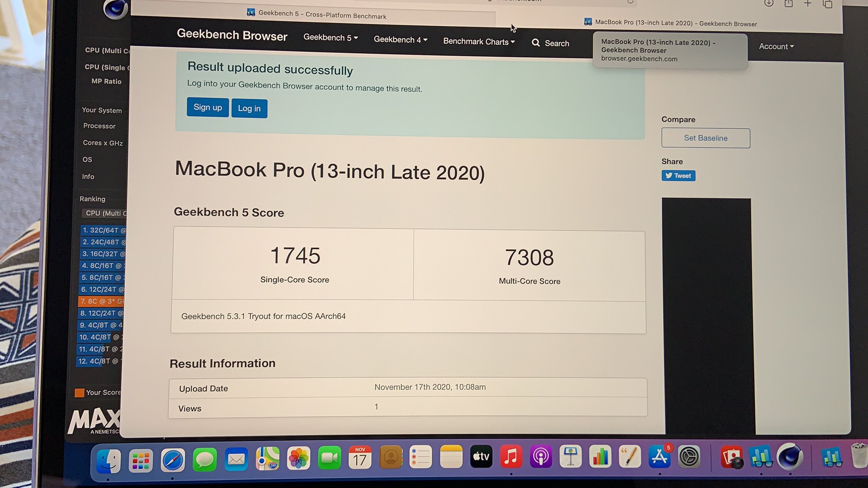868x488 pixels.
Task: Click the Set Baseline button
Action: 705,138
